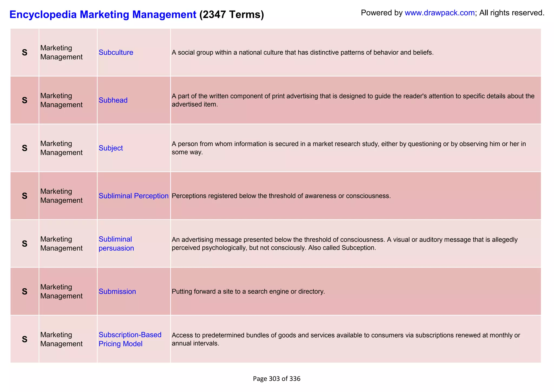Click the S letter in Subliminal persuasion row
554x392 pixels.
pyautogui.click(x=25, y=244)
